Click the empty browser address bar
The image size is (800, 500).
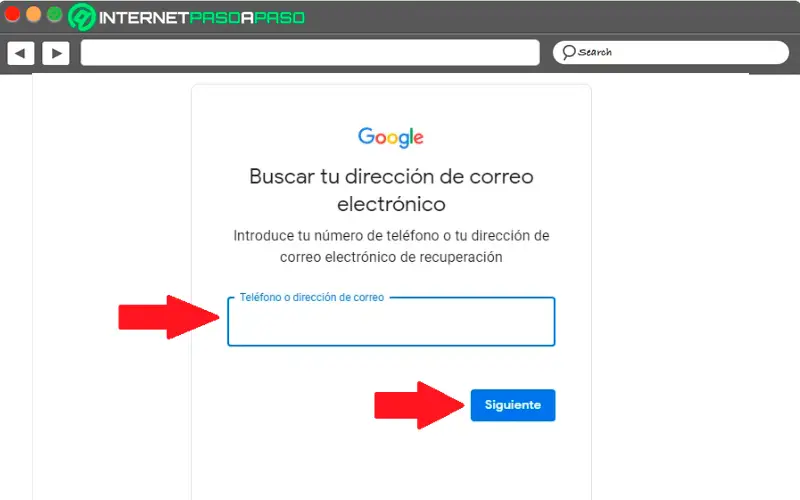[x=310, y=53]
